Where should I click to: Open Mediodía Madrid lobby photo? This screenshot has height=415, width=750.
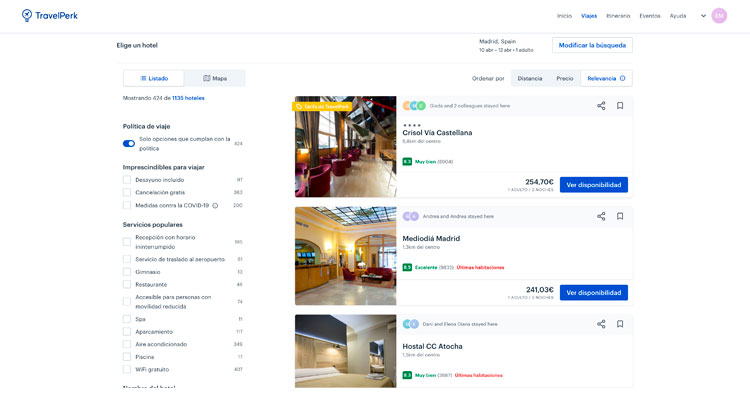point(345,256)
